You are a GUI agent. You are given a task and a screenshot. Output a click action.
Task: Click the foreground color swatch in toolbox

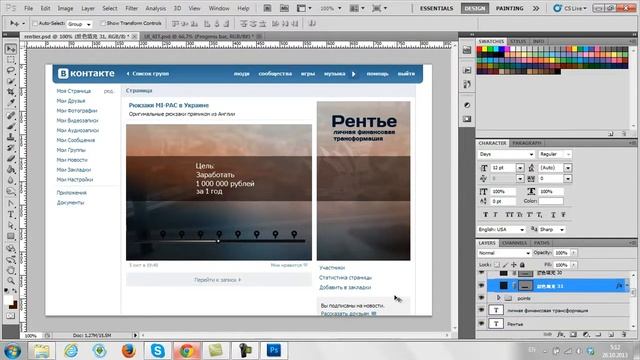[8, 300]
